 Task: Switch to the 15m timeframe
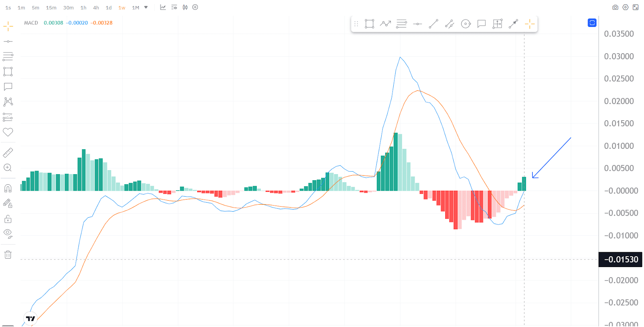[x=51, y=8]
